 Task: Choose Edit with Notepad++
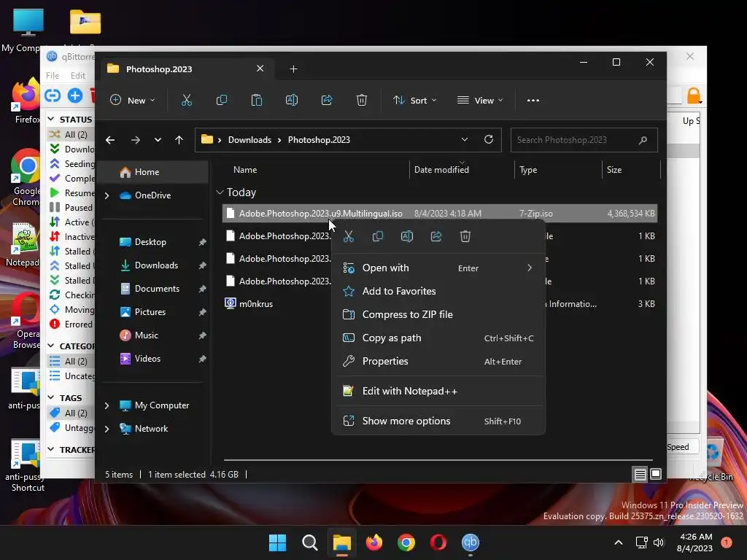coord(438,392)
